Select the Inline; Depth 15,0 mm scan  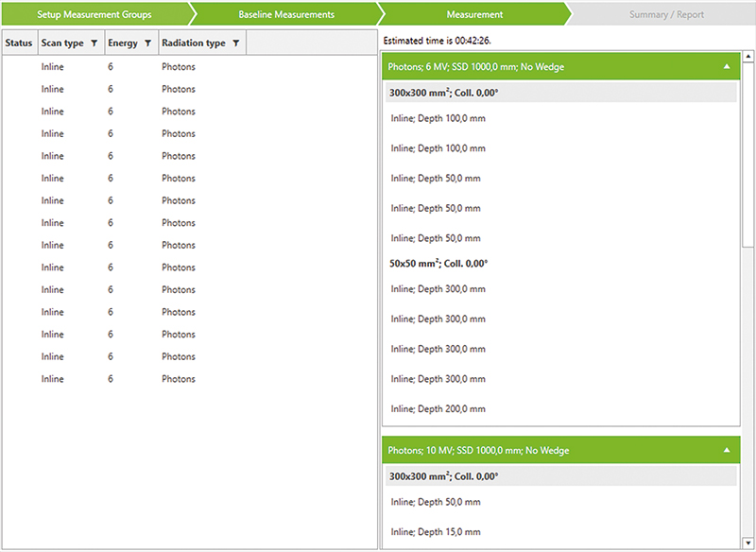(436, 532)
